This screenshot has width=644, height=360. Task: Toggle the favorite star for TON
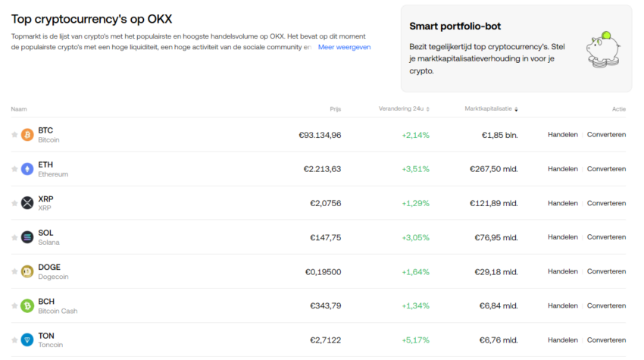14,340
